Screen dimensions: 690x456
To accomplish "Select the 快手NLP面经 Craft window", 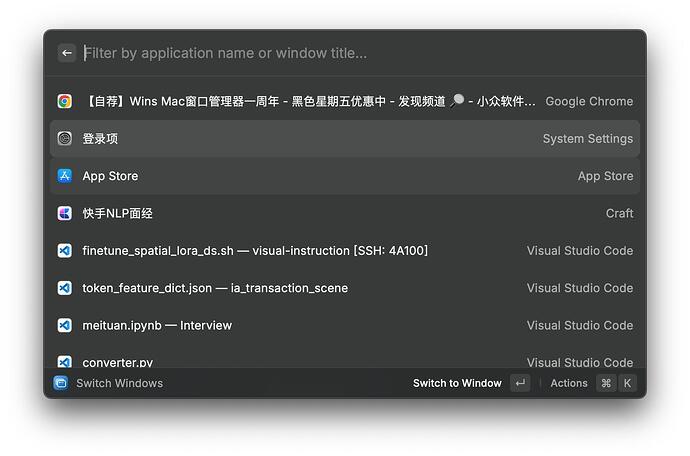I will 300,213.
